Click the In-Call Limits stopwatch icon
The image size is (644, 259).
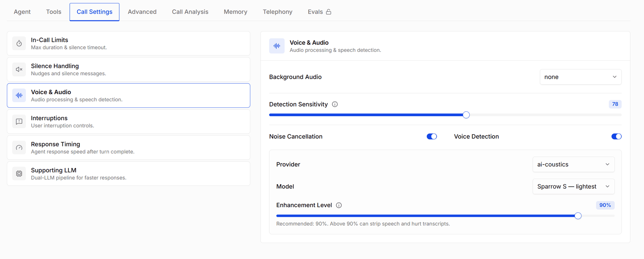click(19, 43)
